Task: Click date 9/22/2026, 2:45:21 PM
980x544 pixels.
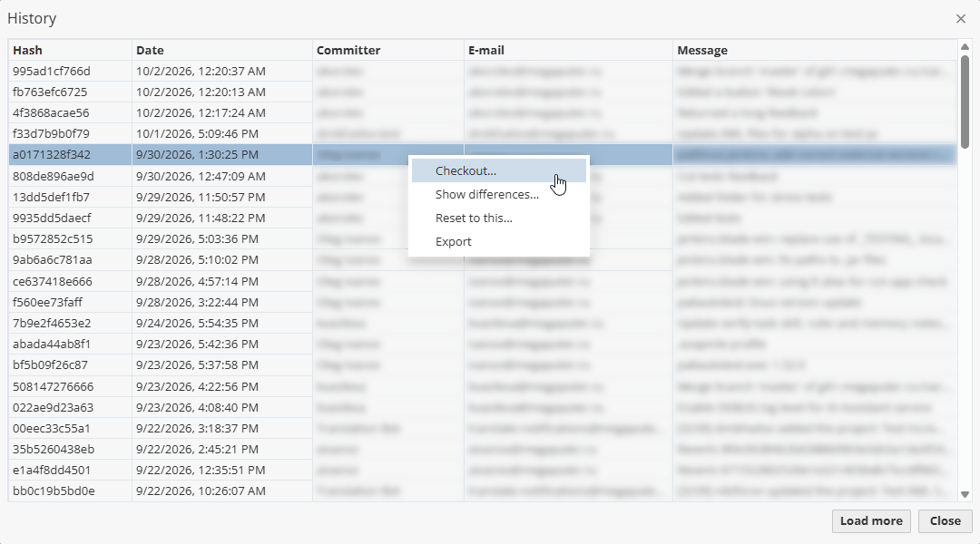Action: [197, 449]
